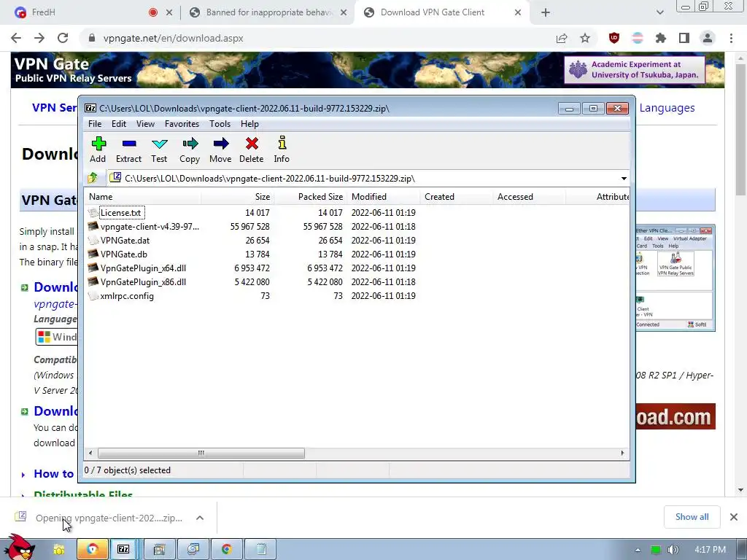Reload the VPN Gate page

[x=63, y=38]
